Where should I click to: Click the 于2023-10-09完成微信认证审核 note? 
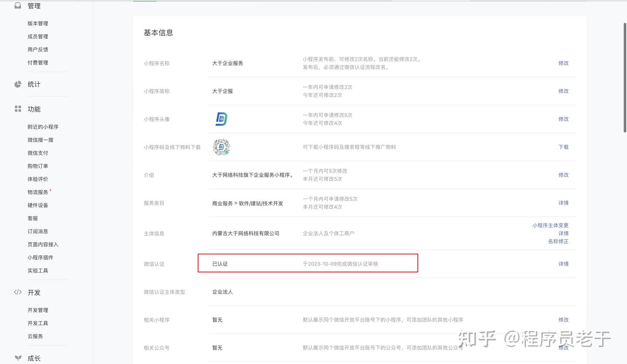point(340,264)
